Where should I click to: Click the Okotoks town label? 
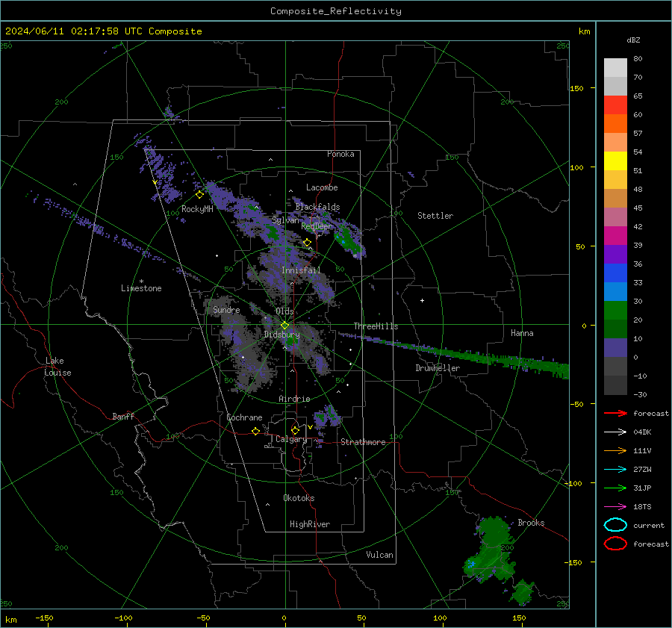(299, 497)
